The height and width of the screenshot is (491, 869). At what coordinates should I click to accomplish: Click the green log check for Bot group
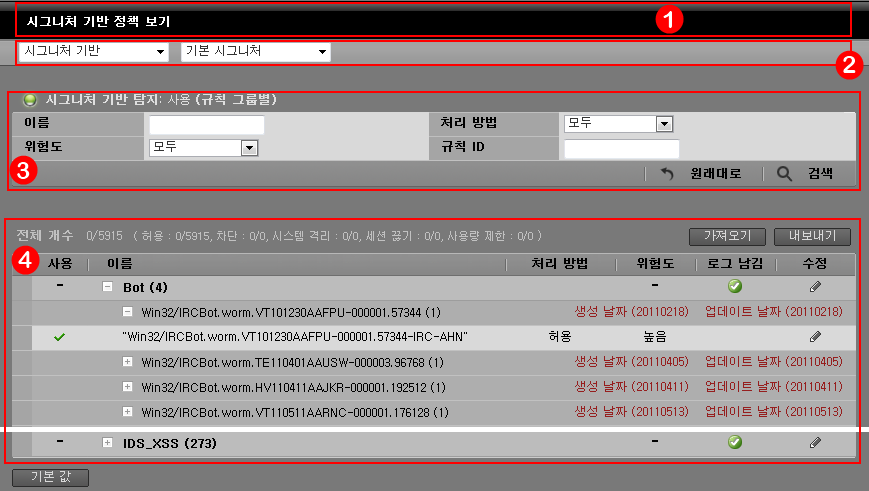(735, 287)
